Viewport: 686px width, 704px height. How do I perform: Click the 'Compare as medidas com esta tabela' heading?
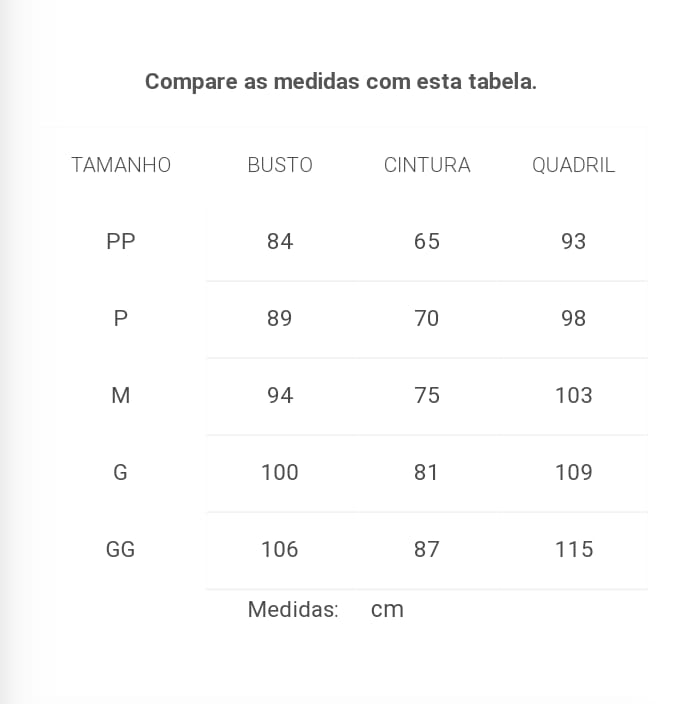point(341,82)
